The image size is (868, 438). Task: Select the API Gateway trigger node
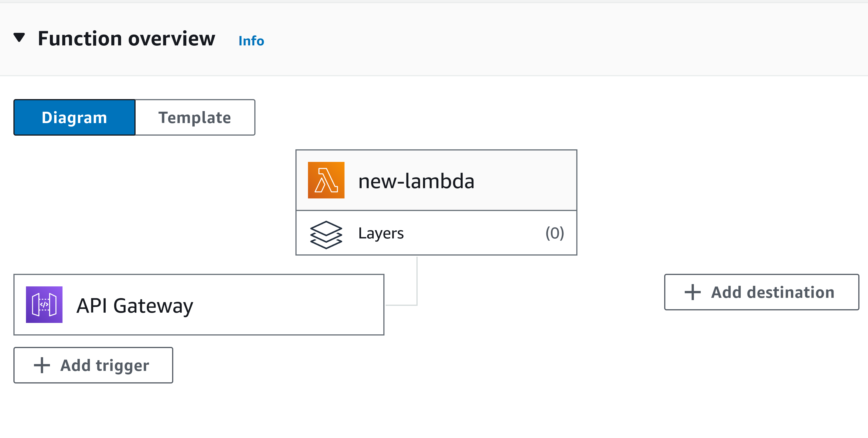click(199, 305)
